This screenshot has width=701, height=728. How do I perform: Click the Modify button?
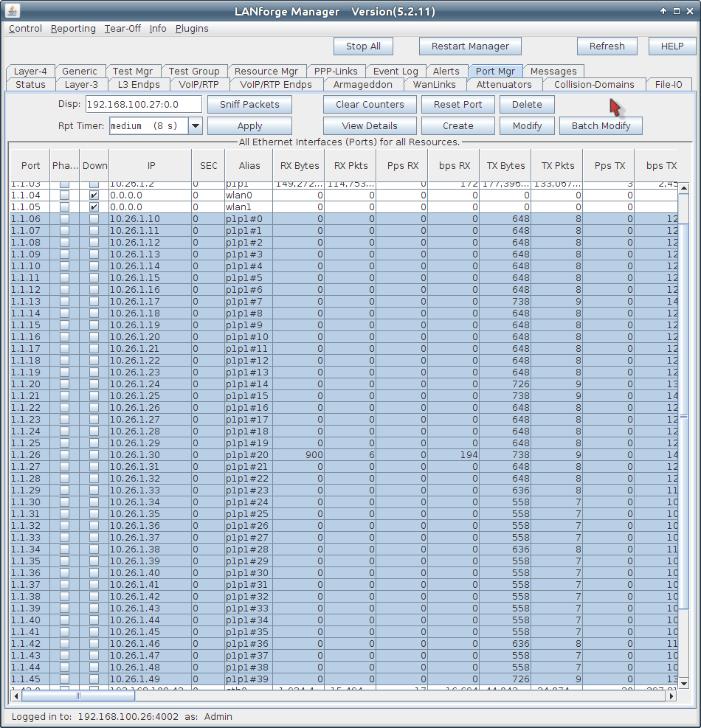528,126
